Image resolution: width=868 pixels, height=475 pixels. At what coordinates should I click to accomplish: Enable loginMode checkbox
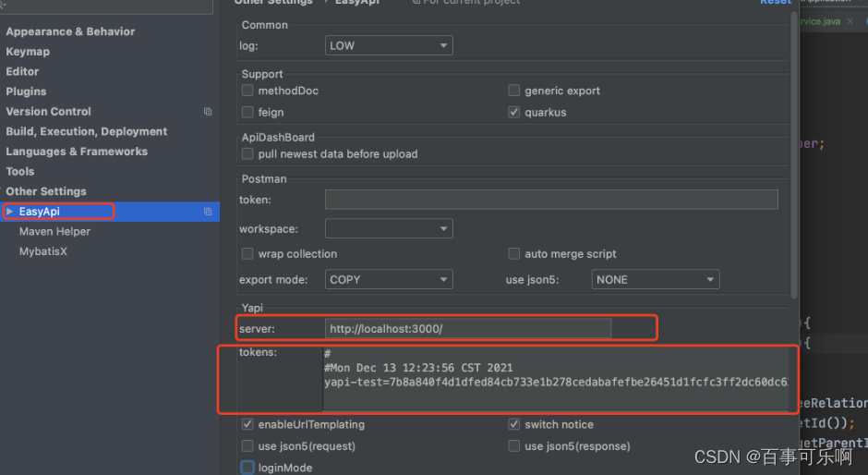click(x=247, y=468)
